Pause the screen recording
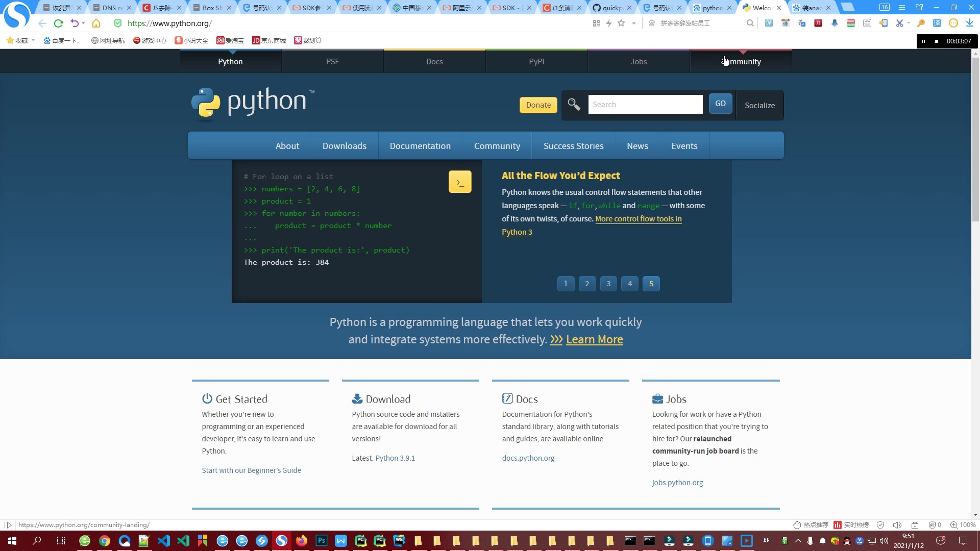 [923, 41]
